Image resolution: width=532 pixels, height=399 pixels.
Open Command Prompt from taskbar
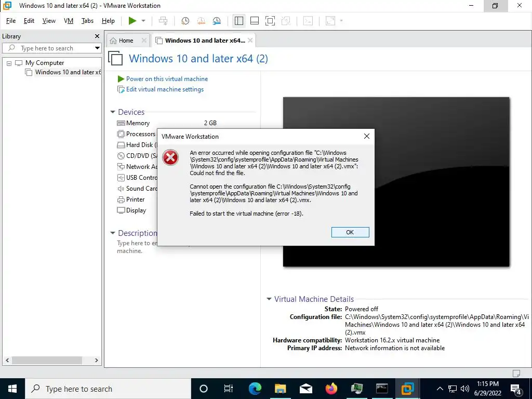382,389
